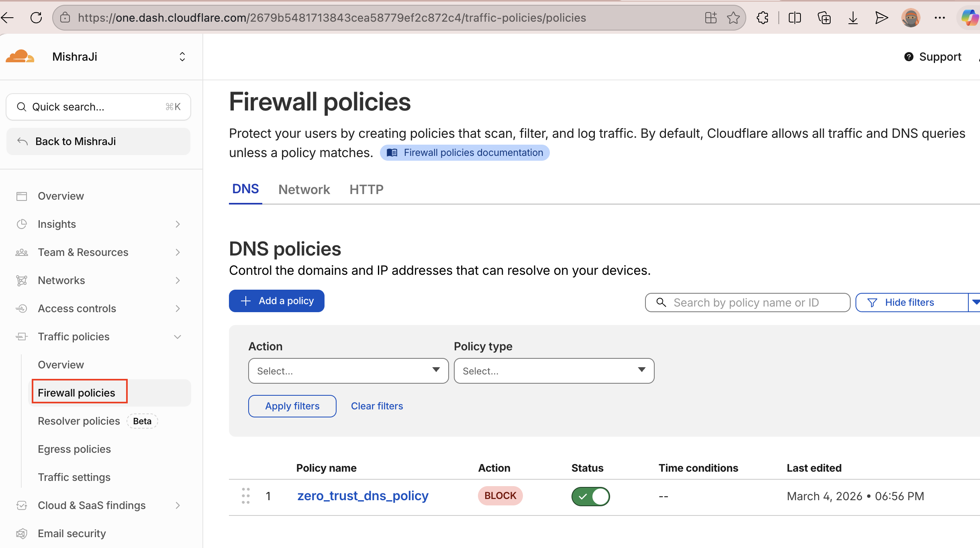The image size is (980, 548).
Task: Click the Add a policy button
Action: (x=276, y=301)
